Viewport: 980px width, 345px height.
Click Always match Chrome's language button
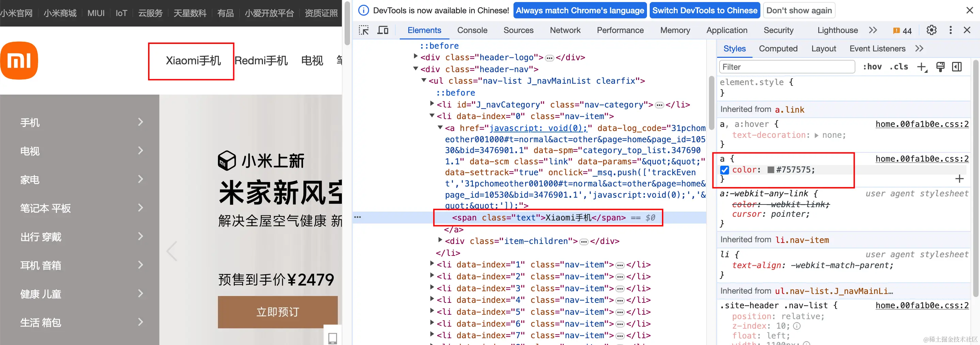point(580,11)
